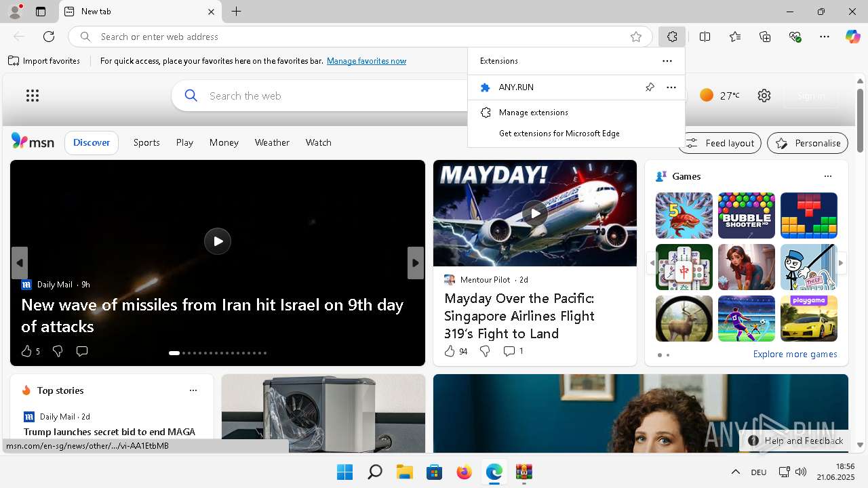This screenshot has height=488, width=868.
Task: Open the Feed layout dropdown
Action: (719, 143)
